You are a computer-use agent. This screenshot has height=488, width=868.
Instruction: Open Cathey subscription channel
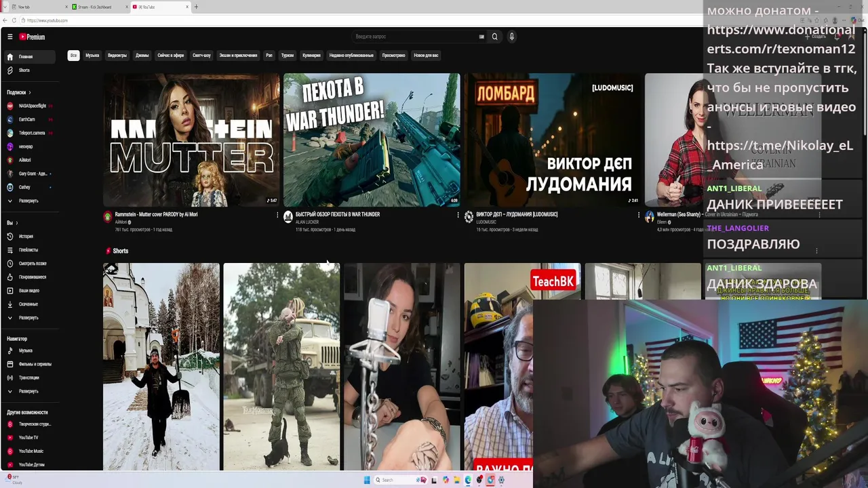(29, 187)
